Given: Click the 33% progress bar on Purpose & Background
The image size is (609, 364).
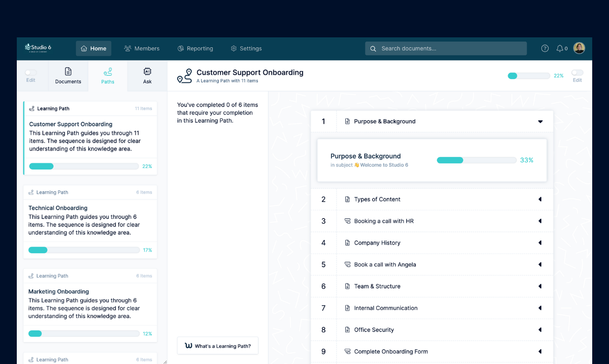Looking at the screenshot, I should 476,160.
